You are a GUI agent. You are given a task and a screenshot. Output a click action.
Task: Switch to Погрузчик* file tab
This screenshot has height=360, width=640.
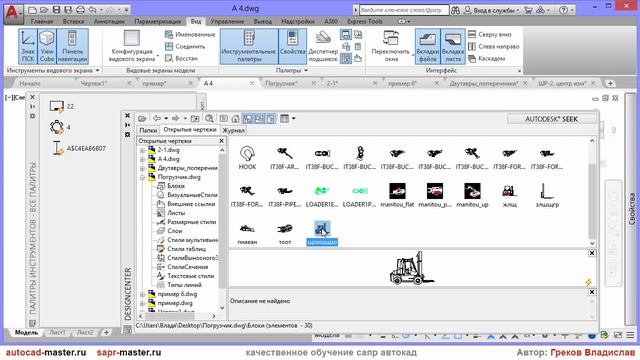click(281, 83)
